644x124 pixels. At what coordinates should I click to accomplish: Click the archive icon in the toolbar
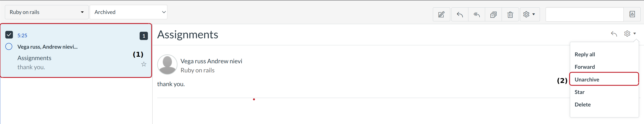493,15
